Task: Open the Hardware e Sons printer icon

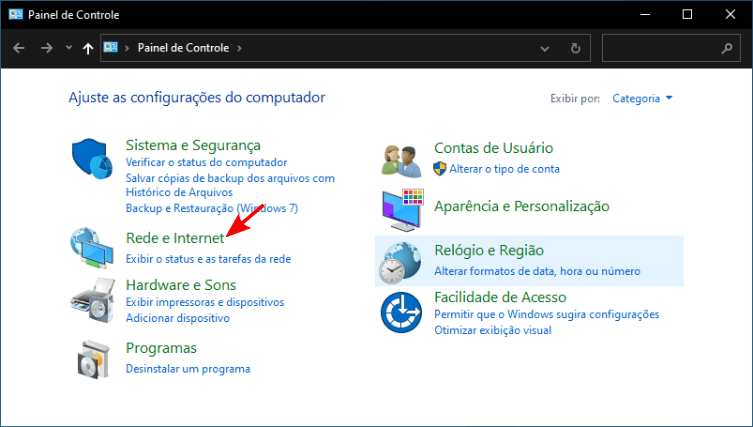Action: [93, 301]
